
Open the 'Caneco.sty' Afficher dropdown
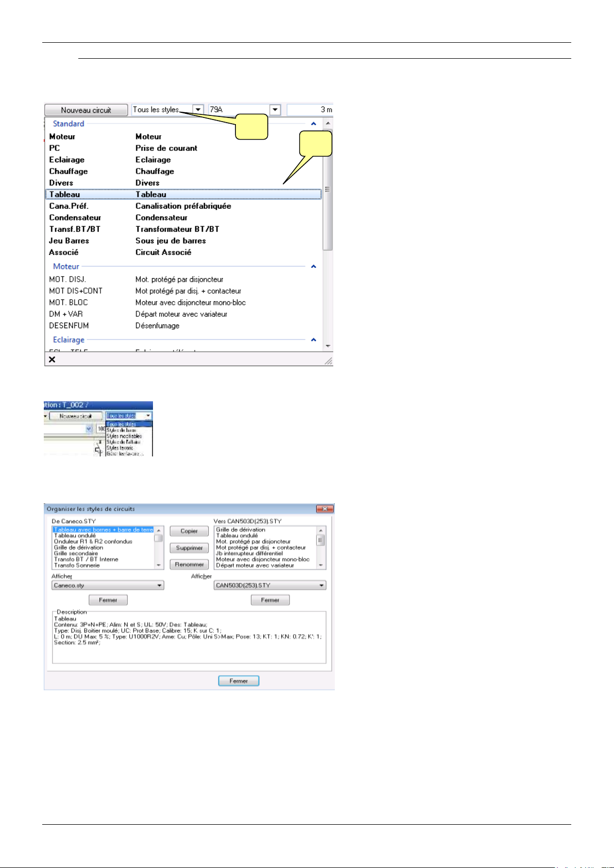click(108, 585)
